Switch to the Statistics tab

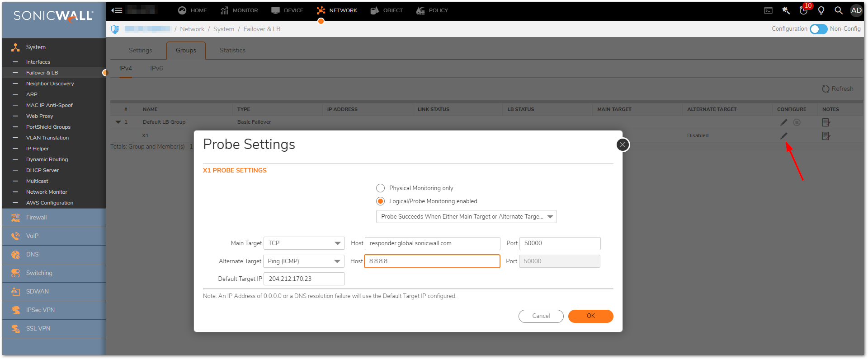pyautogui.click(x=232, y=51)
